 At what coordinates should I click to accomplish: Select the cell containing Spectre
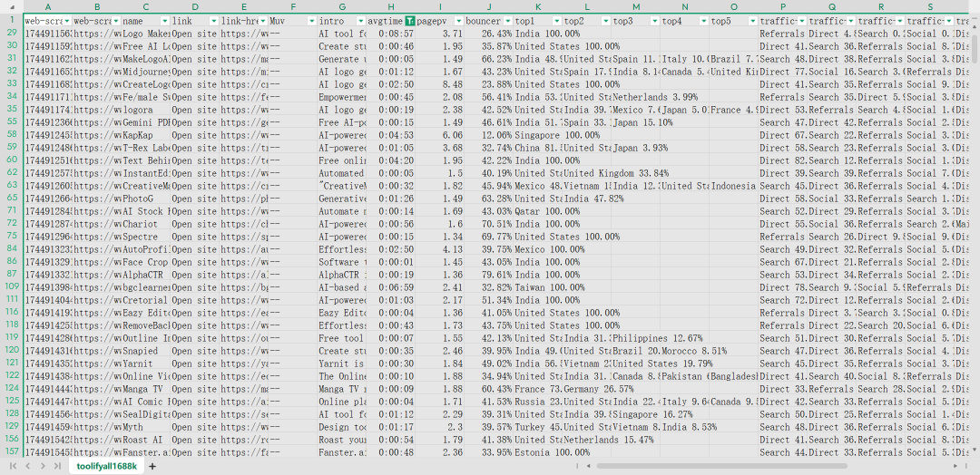pos(145,237)
